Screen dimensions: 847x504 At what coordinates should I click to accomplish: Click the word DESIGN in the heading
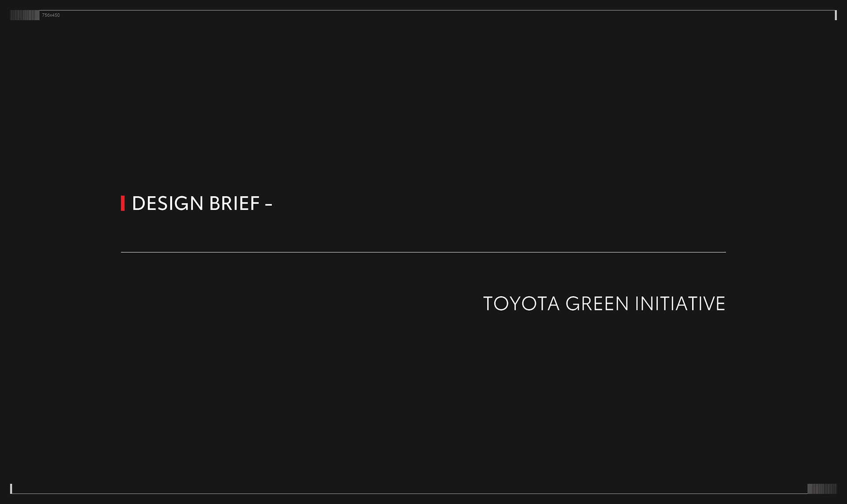(x=168, y=203)
